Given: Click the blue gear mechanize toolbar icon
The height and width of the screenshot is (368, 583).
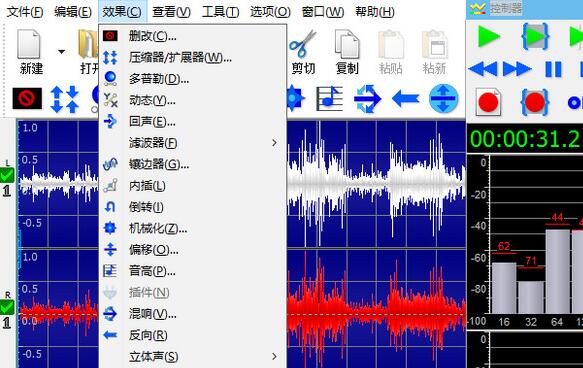Looking at the screenshot, I should (x=296, y=98).
